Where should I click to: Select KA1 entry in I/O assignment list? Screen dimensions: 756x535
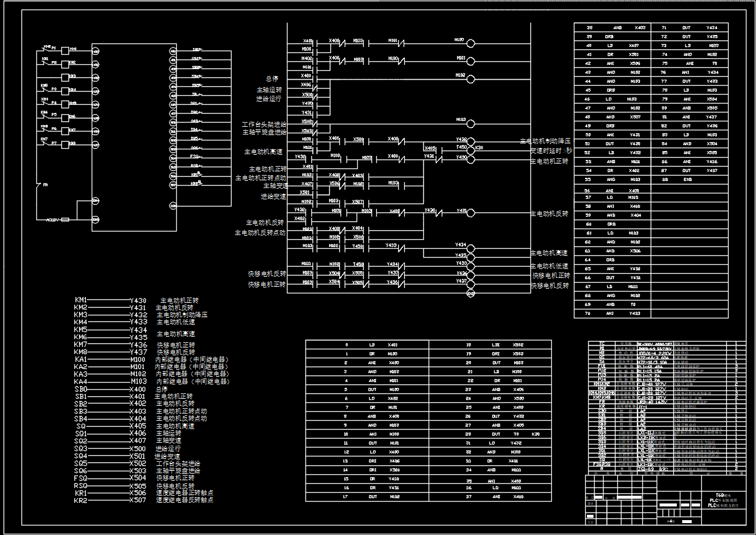[x=81, y=359]
